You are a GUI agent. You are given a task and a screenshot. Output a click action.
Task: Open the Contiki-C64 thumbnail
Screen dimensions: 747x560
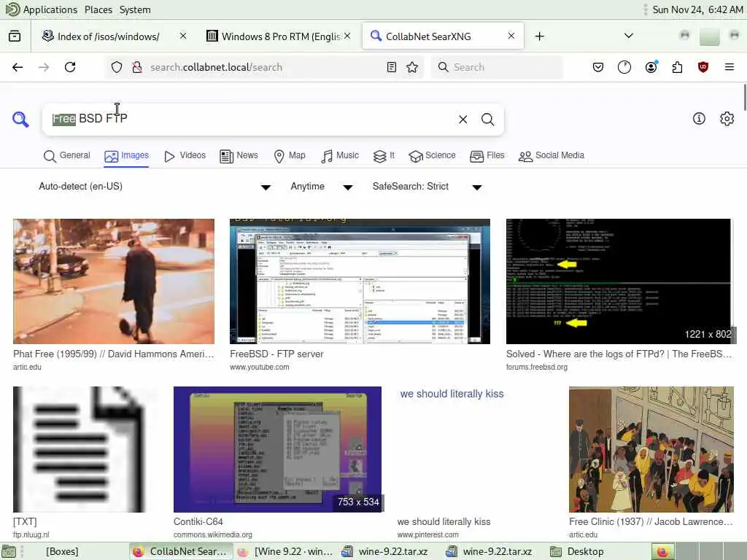point(277,449)
